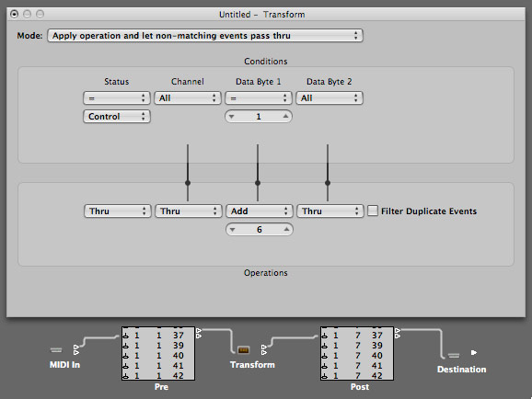
Task: Click the operation value field showing 6
Action: click(260, 230)
